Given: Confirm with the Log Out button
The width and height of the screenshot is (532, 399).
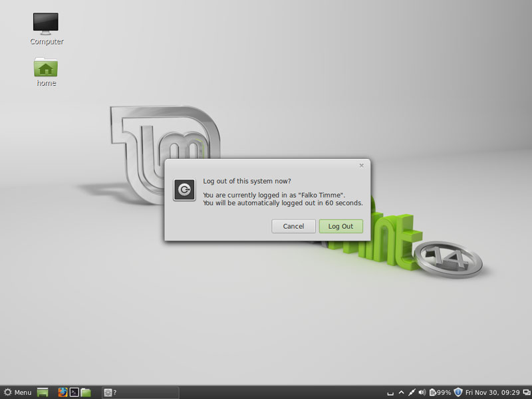Looking at the screenshot, I should tap(340, 226).
